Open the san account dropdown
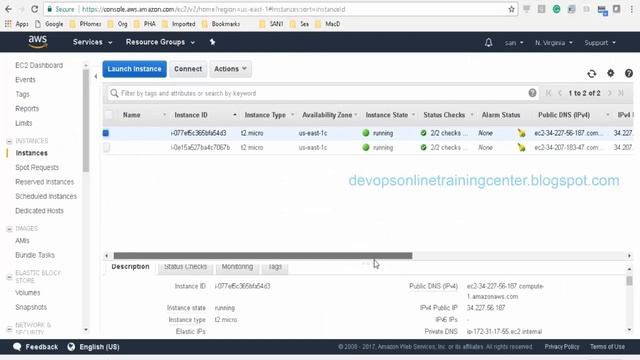This screenshot has width=640, height=360. click(513, 42)
